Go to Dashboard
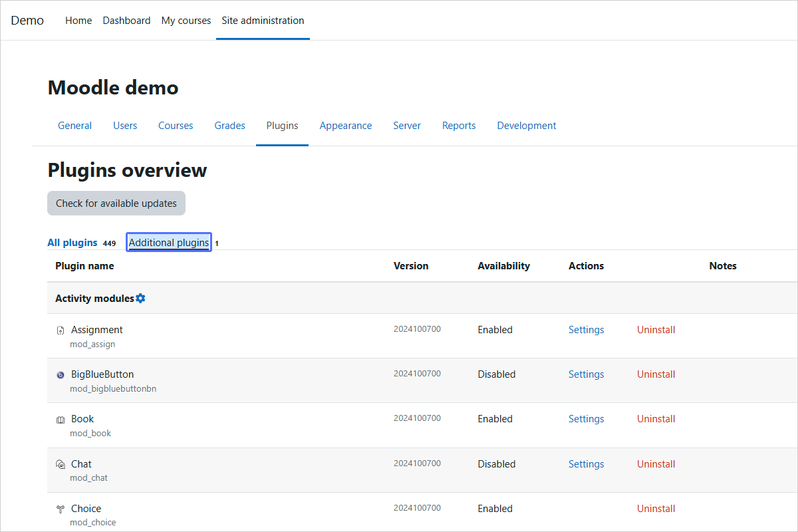 click(126, 21)
